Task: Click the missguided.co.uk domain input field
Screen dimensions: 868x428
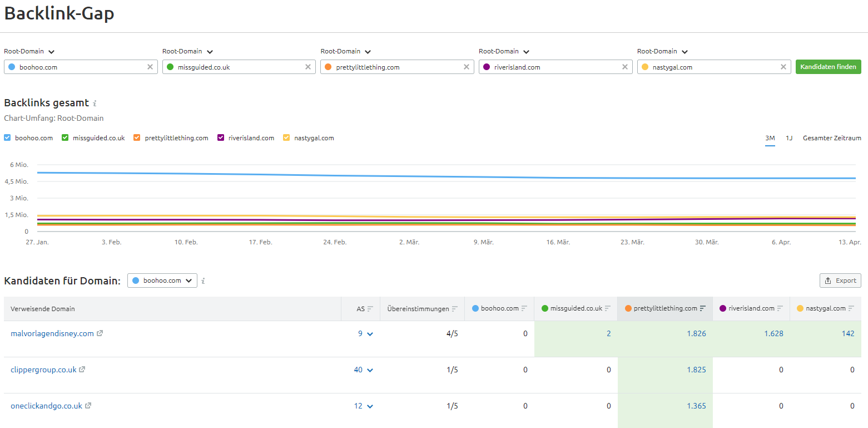Action: [239, 67]
